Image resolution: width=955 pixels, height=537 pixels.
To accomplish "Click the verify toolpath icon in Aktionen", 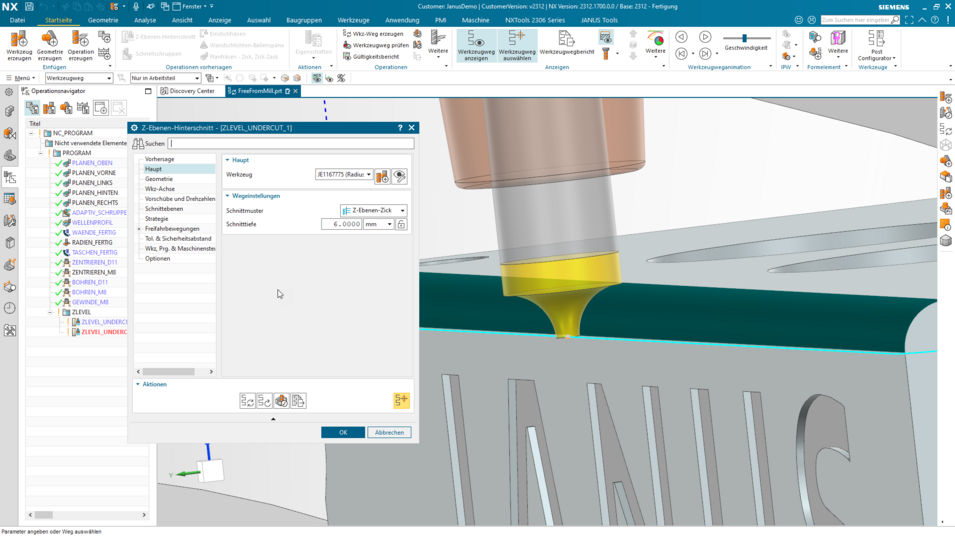I will pyautogui.click(x=281, y=401).
